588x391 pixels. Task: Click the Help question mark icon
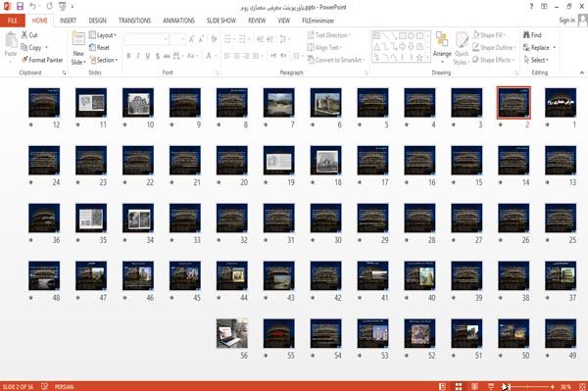click(531, 7)
